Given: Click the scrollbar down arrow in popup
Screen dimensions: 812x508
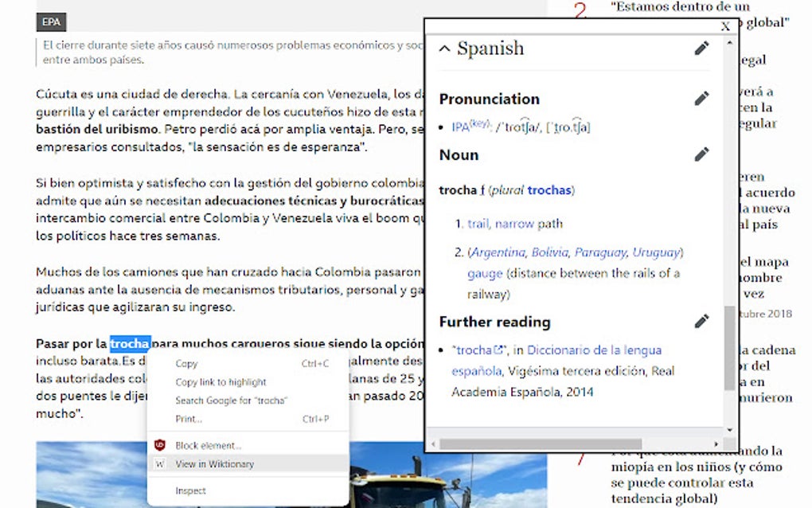Looking at the screenshot, I should [729, 432].
